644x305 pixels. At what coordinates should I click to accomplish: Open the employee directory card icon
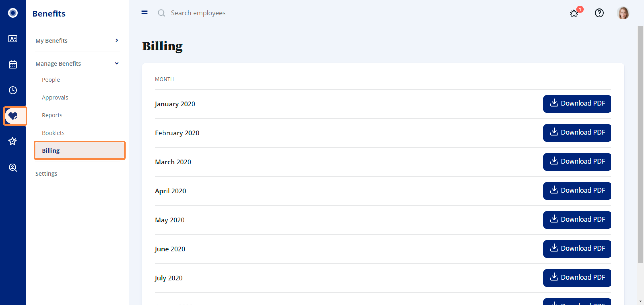[13, 39]
